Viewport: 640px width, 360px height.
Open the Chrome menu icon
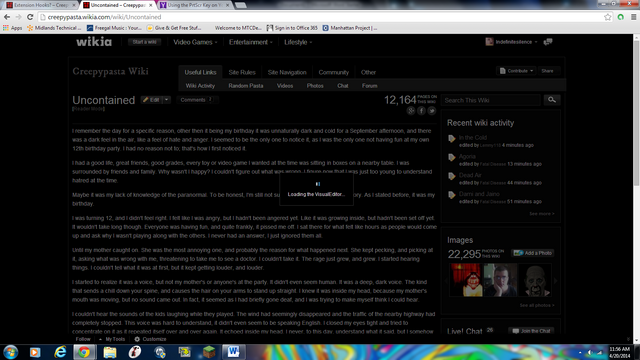[x=633, y=17]
